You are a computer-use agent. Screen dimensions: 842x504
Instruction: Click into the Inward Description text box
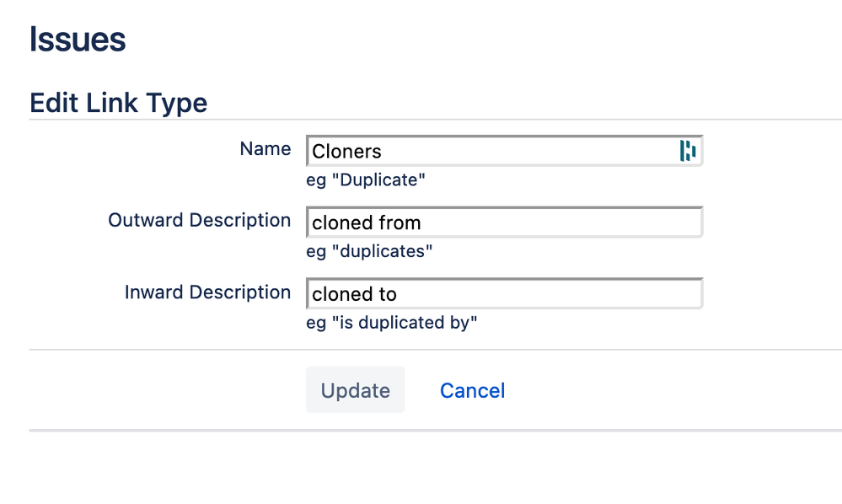click(504, 294)
